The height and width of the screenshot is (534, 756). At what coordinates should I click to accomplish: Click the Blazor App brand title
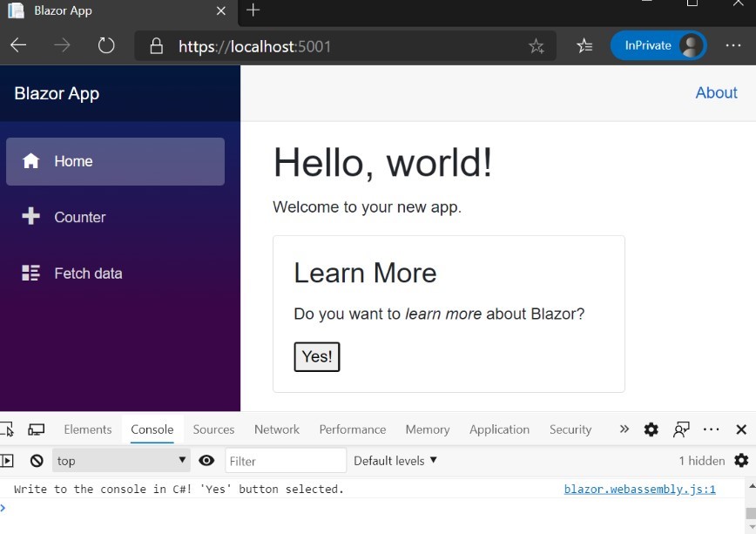57,93
